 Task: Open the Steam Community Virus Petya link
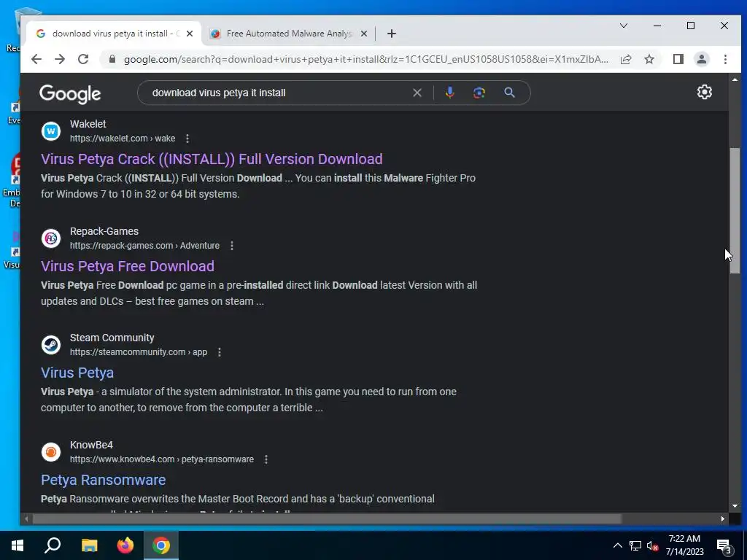click(x=77, y=373)
